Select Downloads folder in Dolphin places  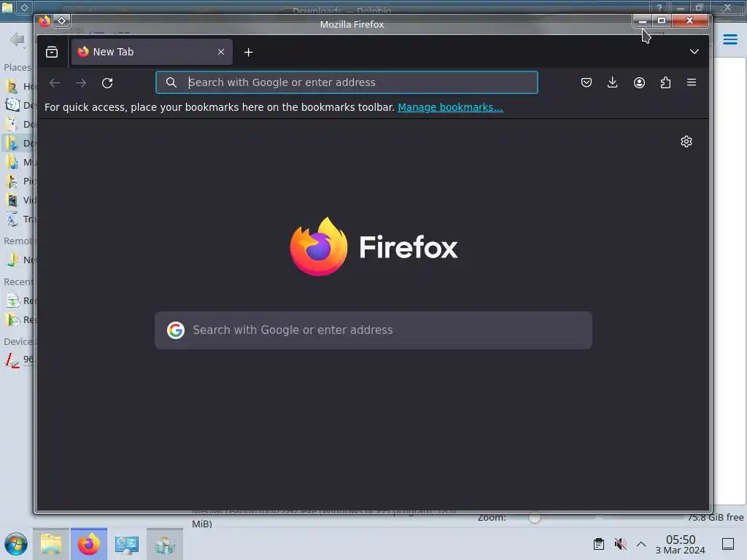pos(19,143)
